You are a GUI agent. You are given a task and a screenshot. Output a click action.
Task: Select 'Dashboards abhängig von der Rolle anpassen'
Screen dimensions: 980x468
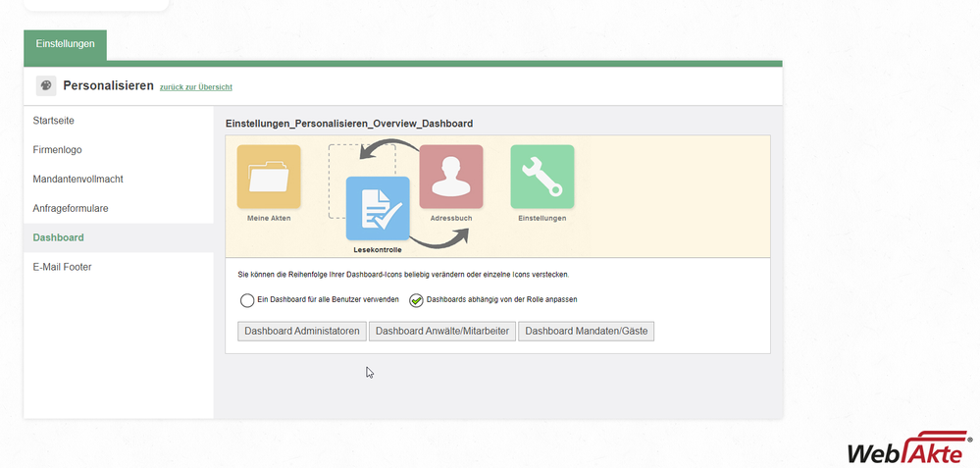pos(416,300)
